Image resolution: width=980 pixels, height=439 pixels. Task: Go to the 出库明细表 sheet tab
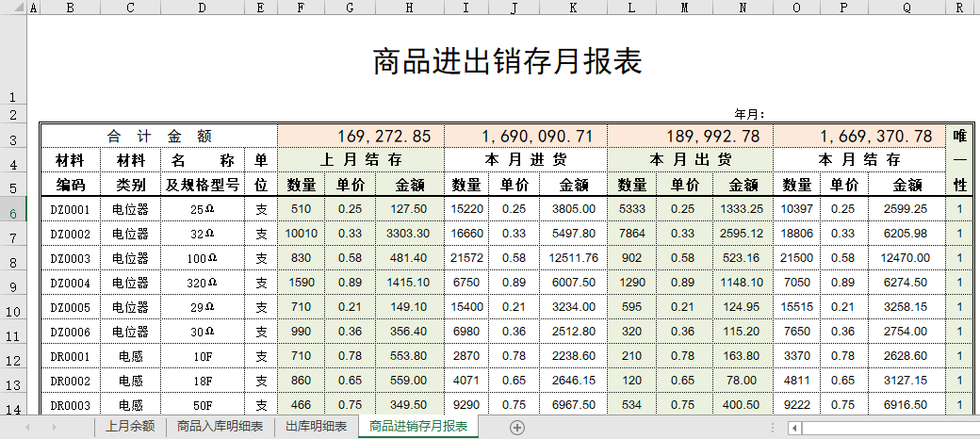(316, 428)
